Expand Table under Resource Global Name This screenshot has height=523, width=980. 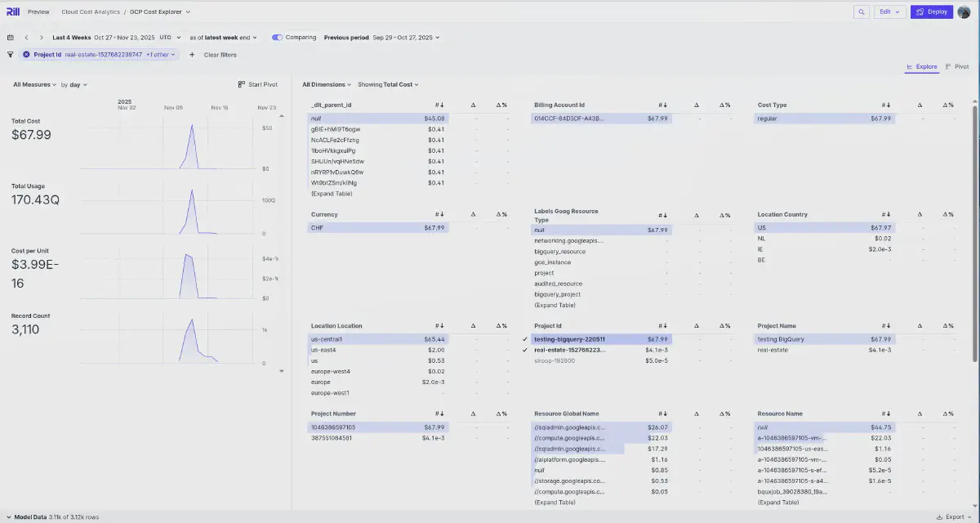click(555, 503)
